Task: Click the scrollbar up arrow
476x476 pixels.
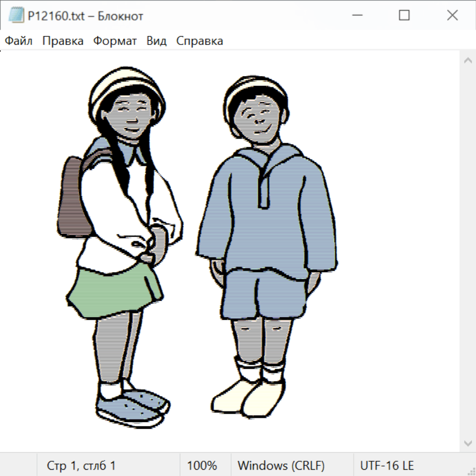Action: 468,61
